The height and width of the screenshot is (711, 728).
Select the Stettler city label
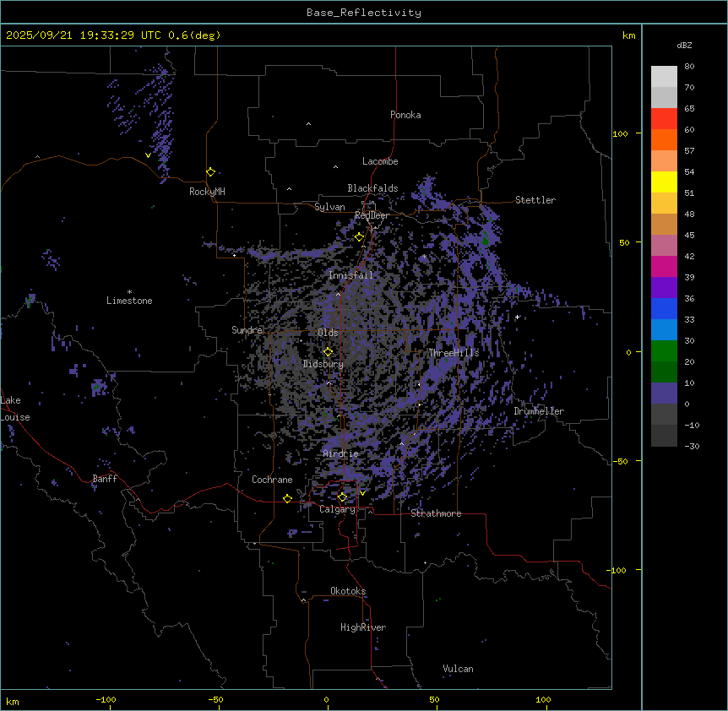(535, 200)
